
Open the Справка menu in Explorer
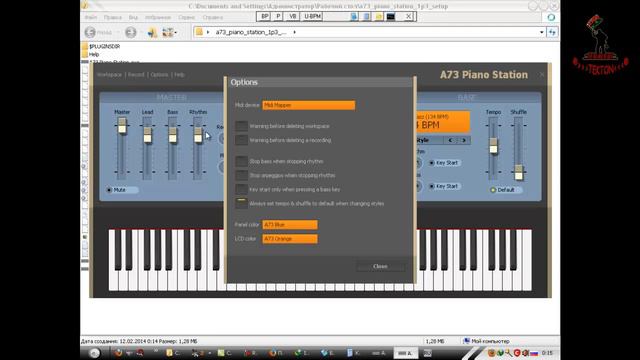[x=213, y=17]
